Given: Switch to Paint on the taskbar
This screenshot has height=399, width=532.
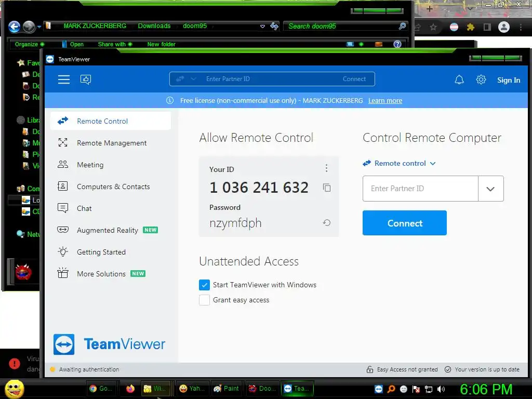Looking at the screenshot, I should click(x=226, y=389).
